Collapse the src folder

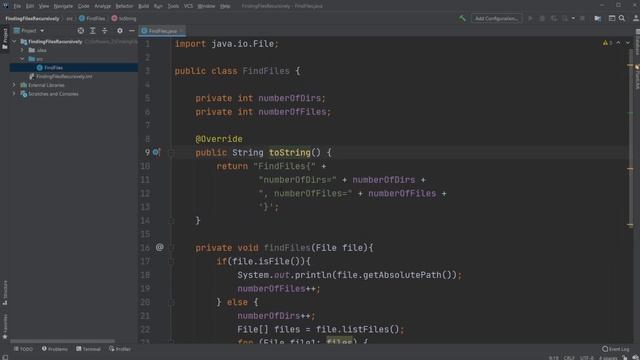click(22, 59)
